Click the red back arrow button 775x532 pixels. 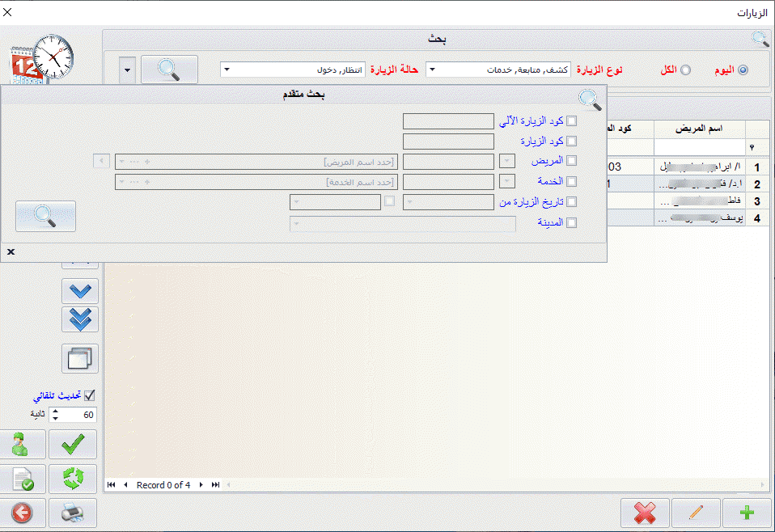[x=22, y=513]
